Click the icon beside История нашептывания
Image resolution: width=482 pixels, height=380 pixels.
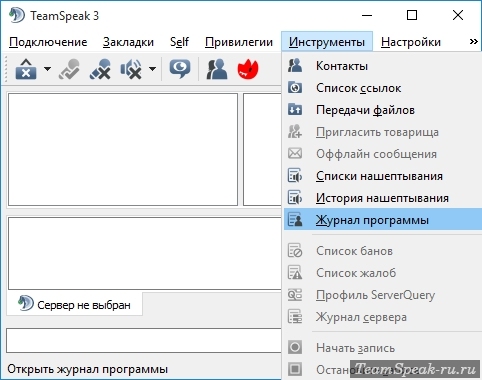tap(295, 198)
